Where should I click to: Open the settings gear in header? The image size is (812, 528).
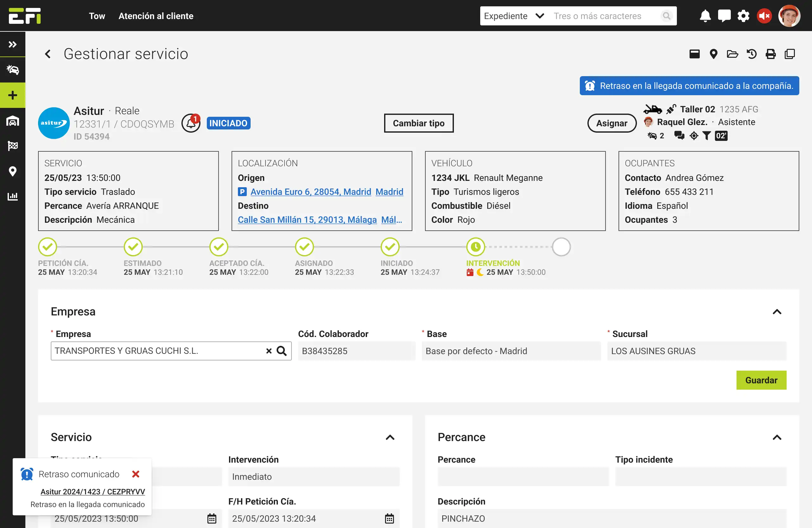[743, 16]
